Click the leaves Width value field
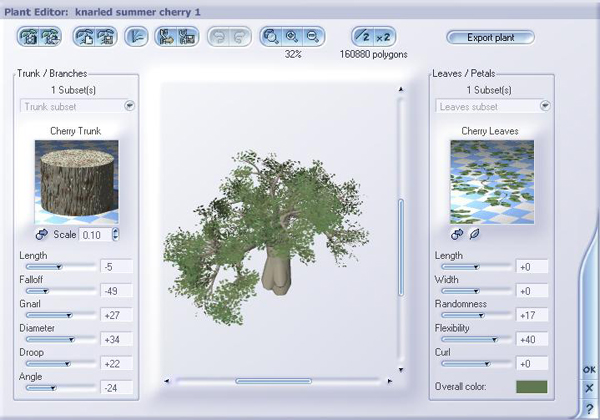The height and width of the screenshot is (420, 600). coord(532,291)
